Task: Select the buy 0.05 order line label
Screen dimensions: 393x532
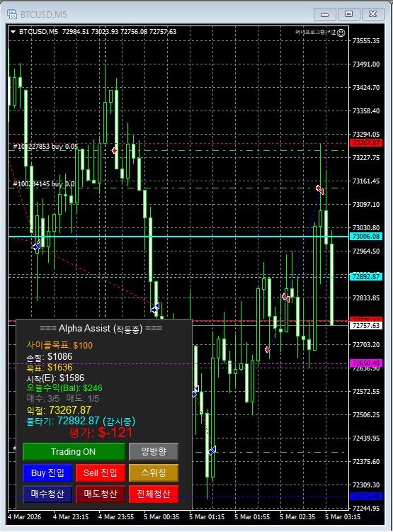Action: [x=45, y=147]
